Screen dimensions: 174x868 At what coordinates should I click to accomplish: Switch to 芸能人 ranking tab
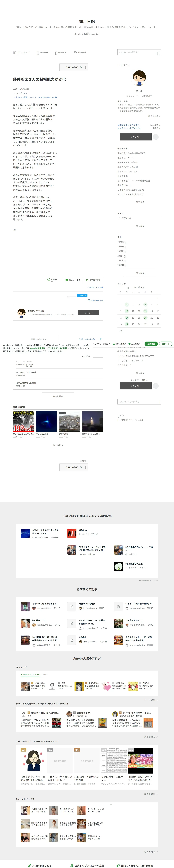click(45, 674)
